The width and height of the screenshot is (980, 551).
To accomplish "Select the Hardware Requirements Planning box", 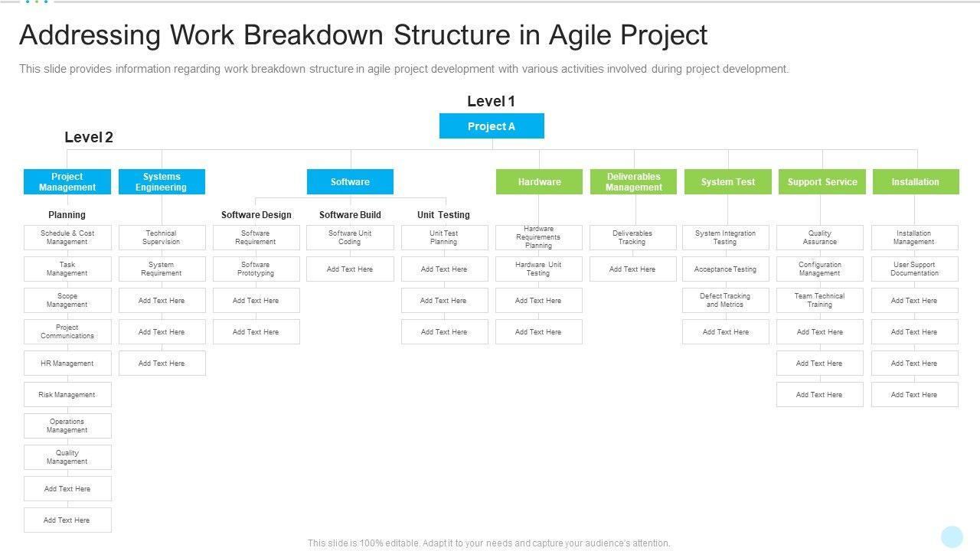I will (x=539, y=238).
